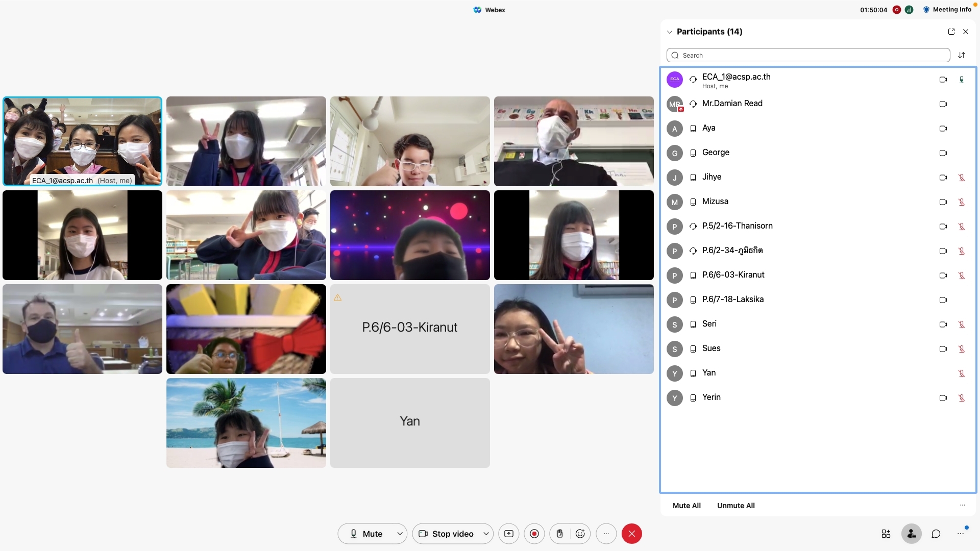Image resolution: width=980 pixels, height=551 pixels.
Task: Click the Apps grid icon
Action: click(886, 534)
